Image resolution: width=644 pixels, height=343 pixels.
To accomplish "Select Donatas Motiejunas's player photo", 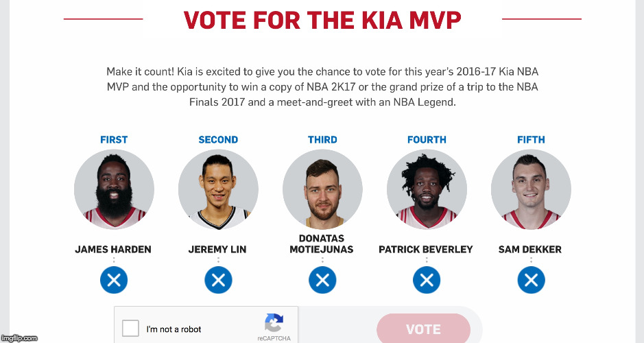I will [322, 189].
